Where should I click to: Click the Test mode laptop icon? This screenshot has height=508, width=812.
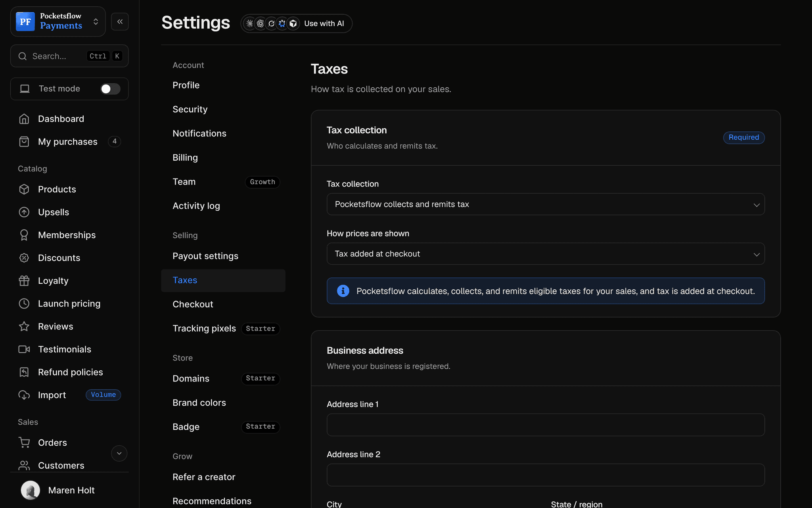(x=25, y=89)
